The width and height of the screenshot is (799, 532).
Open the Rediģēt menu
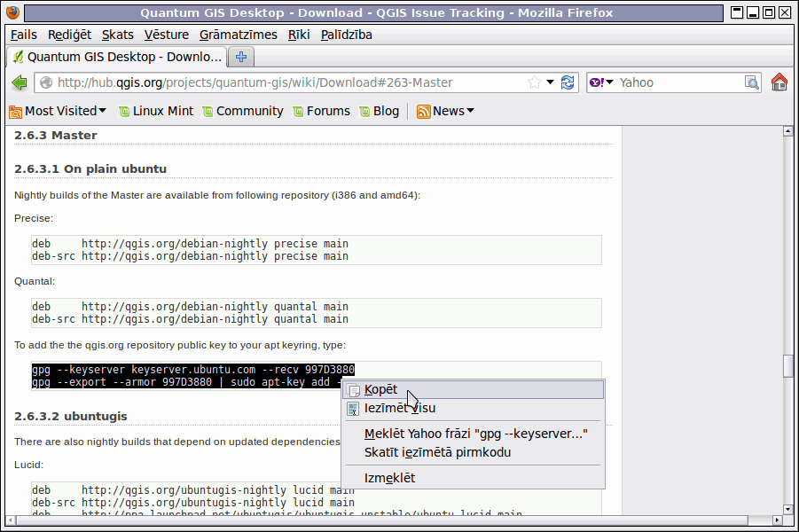pyautogui.click(x=69, y=35)
